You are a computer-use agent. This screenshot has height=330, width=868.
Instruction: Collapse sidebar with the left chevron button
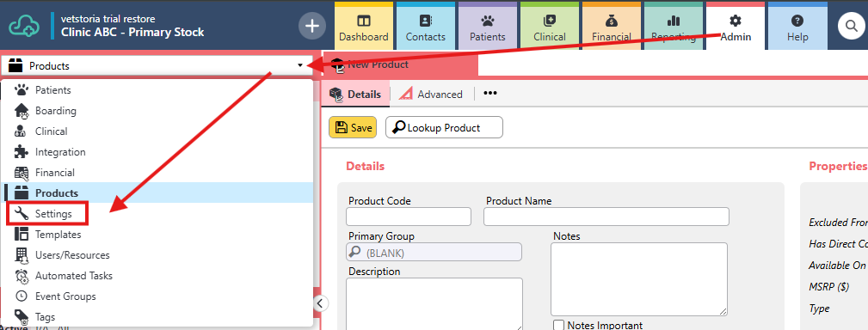[320, 303]
